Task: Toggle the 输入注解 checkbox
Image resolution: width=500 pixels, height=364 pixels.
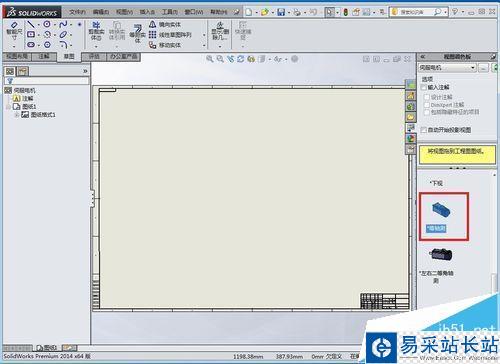Action: (424, 87)
